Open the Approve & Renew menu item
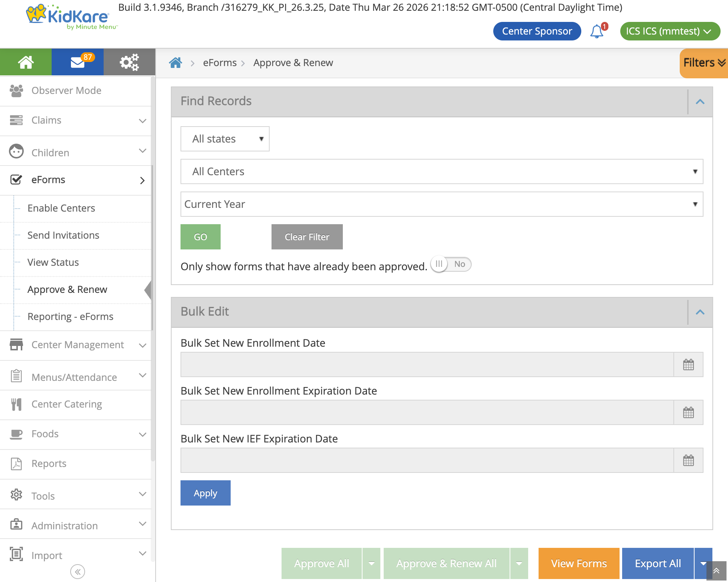Viewport: 728px width, 582px height. click(x=67, y=289)
